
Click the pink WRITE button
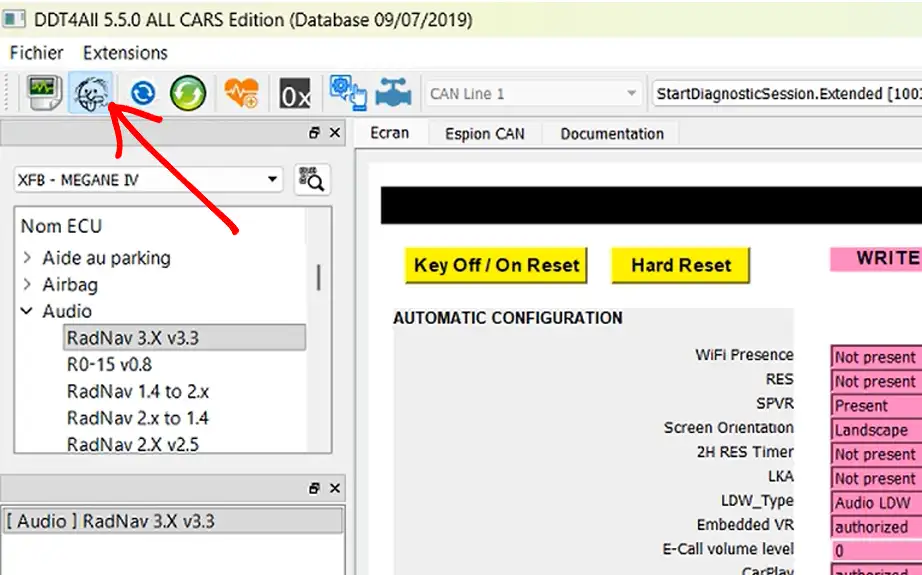click(x=876, y=259)
